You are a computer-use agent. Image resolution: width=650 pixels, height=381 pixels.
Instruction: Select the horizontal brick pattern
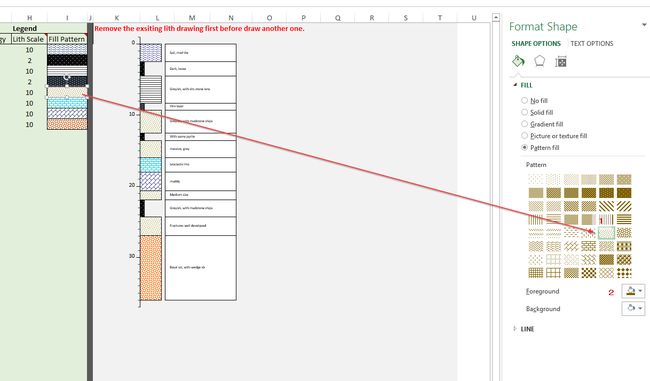(589, 246)
